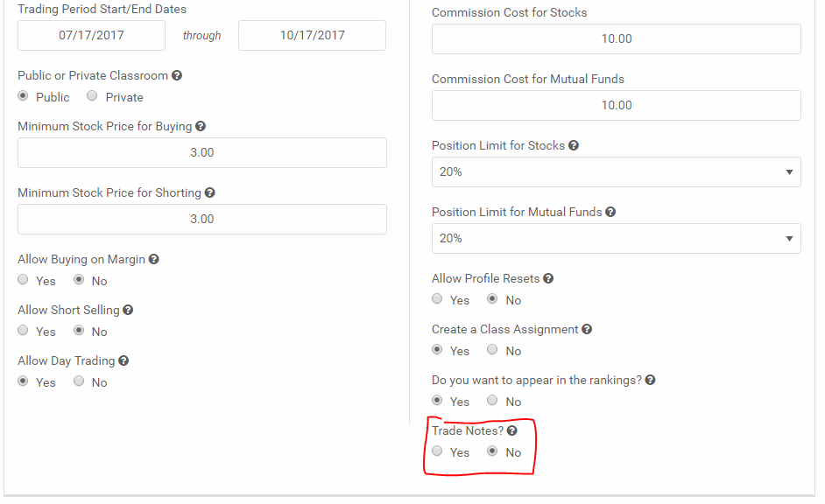The image size is (825, 504).
Task: Open help icon for Minimum Stock Price for Buying
Action: pos(201,126)
